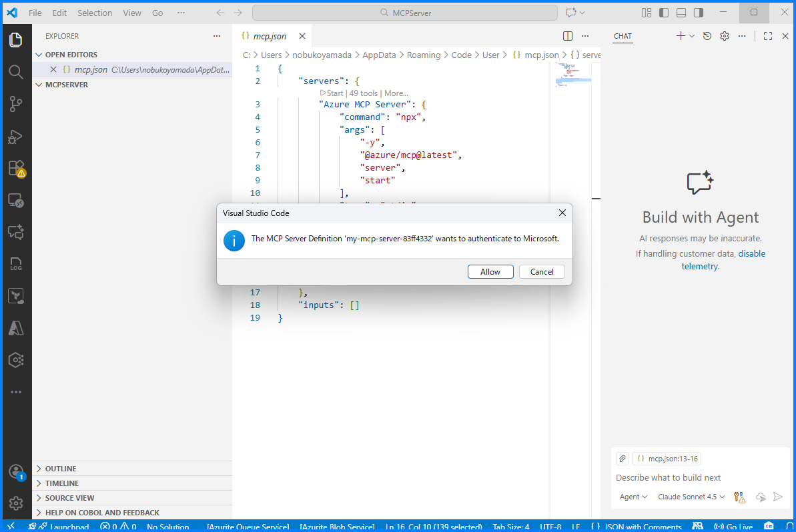Expand the SOURCE VIEW section
796x532 pixels.
[x=132, y=498]
